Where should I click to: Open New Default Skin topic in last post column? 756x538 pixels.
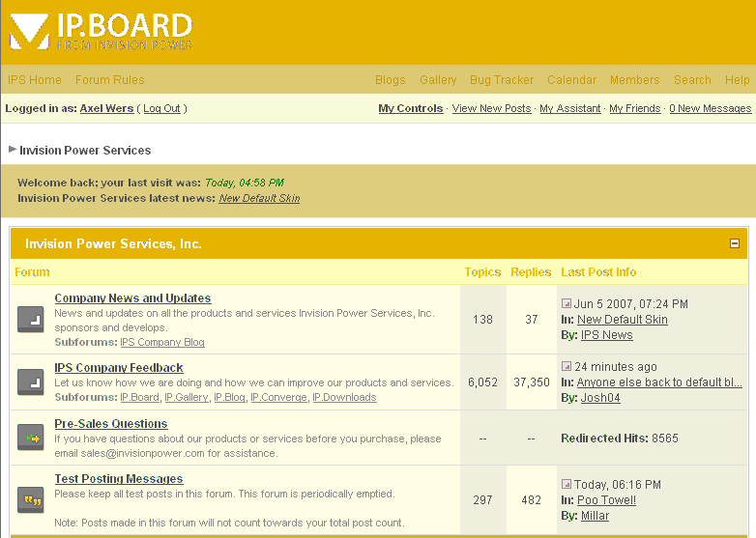(623, 320)
